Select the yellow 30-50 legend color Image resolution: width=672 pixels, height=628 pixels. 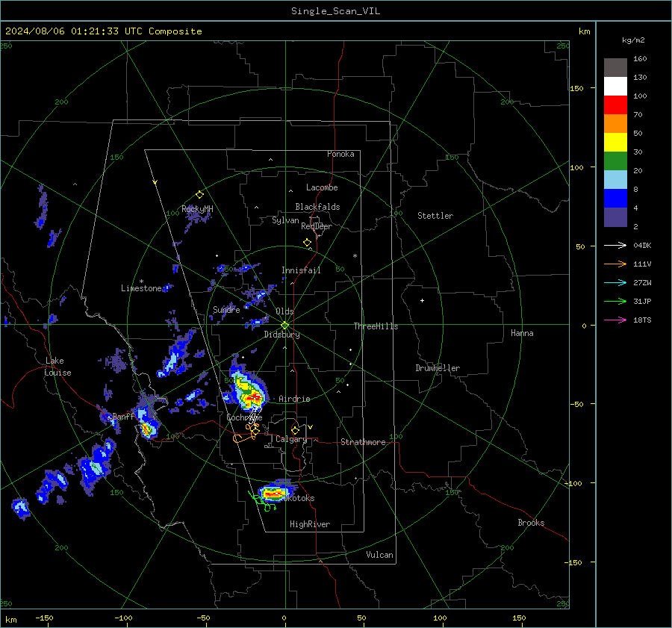615,143
